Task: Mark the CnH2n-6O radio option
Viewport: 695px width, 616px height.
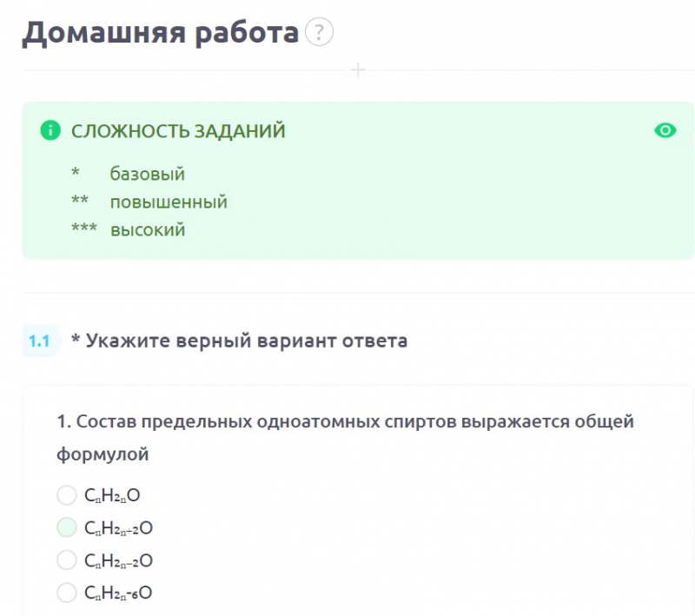Action: pyautogui.click(x=67, y=593)
